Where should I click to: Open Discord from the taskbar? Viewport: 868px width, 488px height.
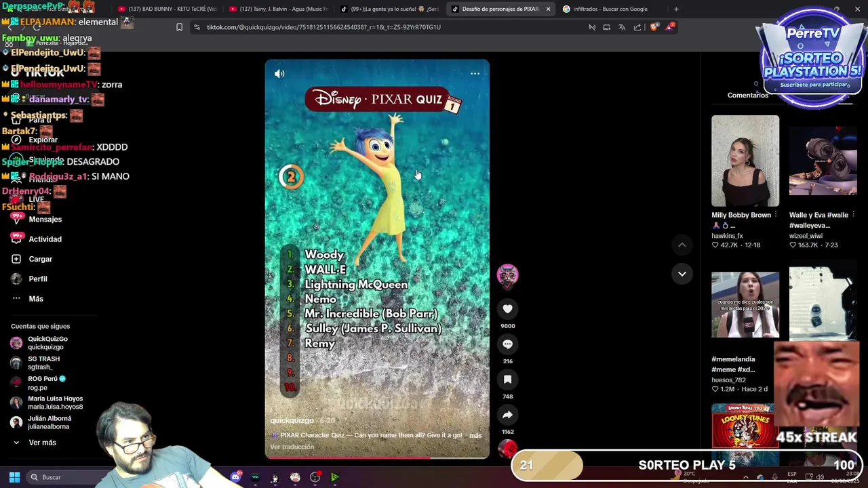[x=235, y=477]
